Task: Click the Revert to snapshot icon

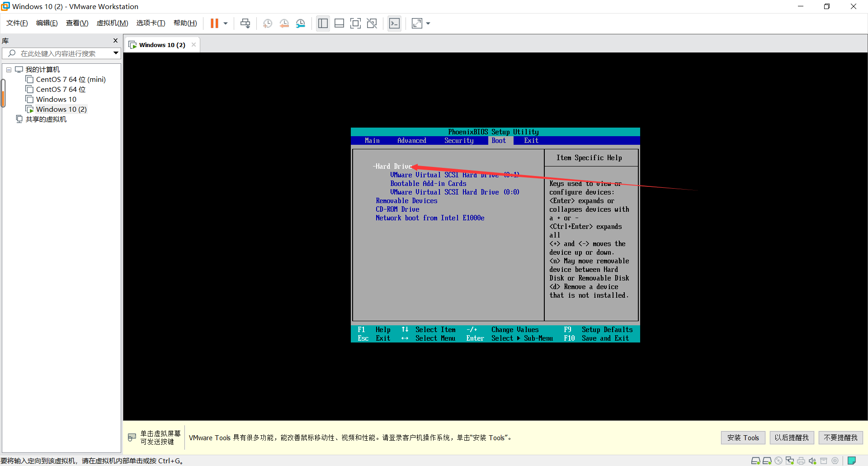Action: coord(284,24)
